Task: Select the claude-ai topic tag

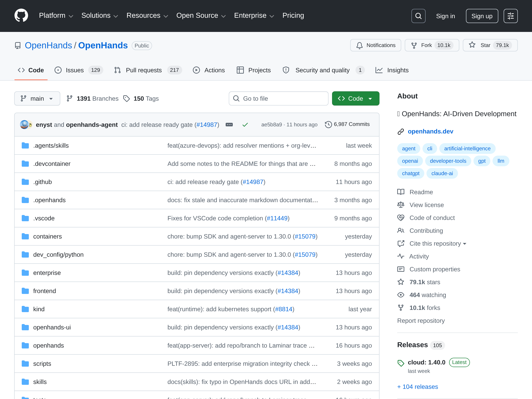Action: click(442, 173)
